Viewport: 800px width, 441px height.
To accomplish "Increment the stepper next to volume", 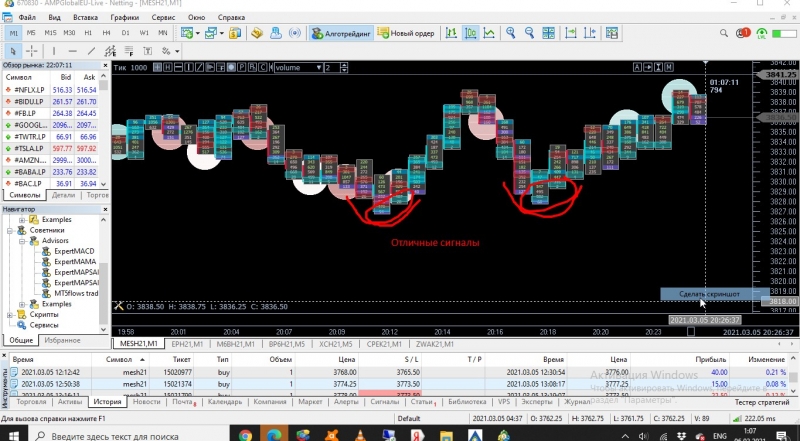I will click(344, 65).
